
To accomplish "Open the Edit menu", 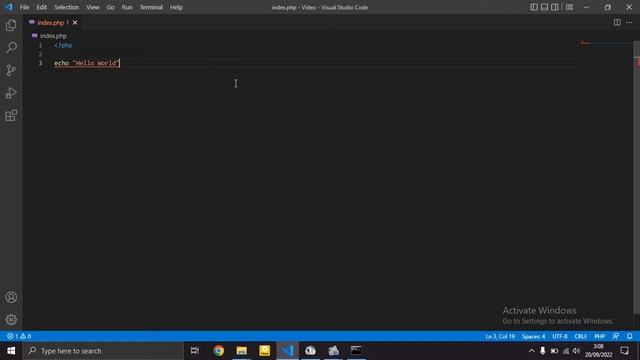I will click(42, 7).
